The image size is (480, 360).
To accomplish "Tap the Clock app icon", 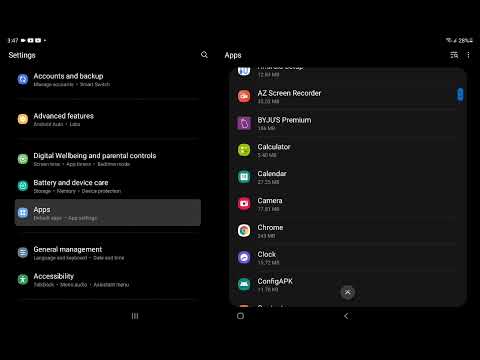I will [244, 257].
